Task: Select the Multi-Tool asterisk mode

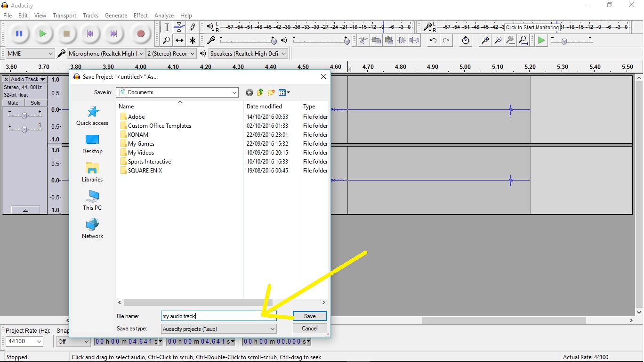Action: click(x=192, y=41)
